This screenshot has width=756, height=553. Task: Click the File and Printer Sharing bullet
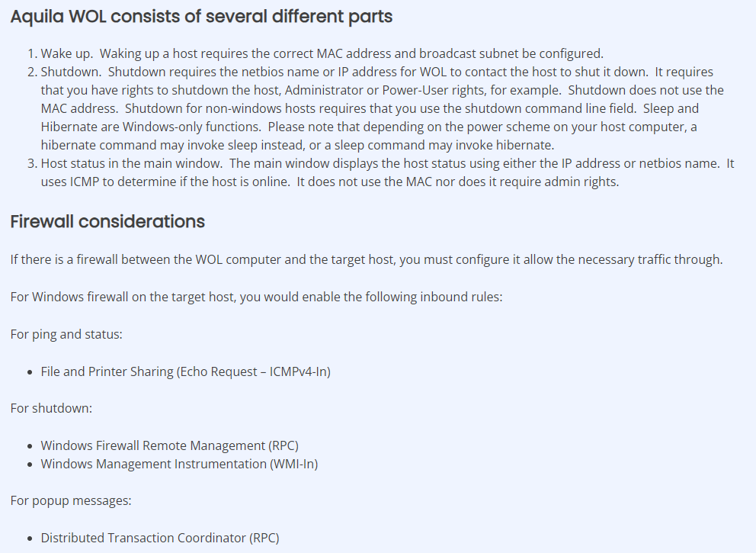(185, 371)
